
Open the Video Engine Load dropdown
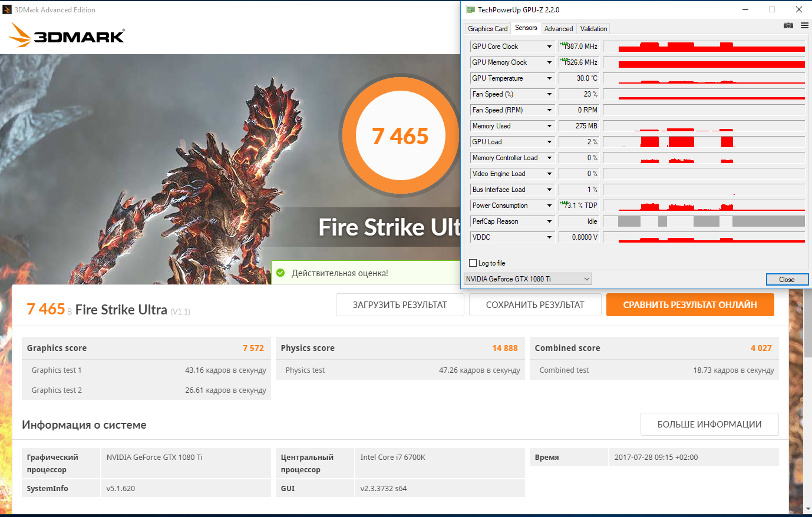coord(549,174)
